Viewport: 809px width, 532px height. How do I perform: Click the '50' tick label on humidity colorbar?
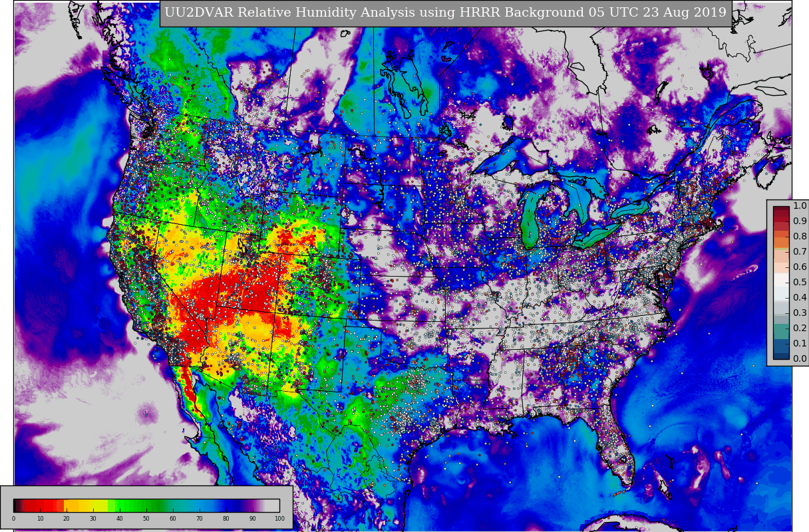click(x=146, y=518)
